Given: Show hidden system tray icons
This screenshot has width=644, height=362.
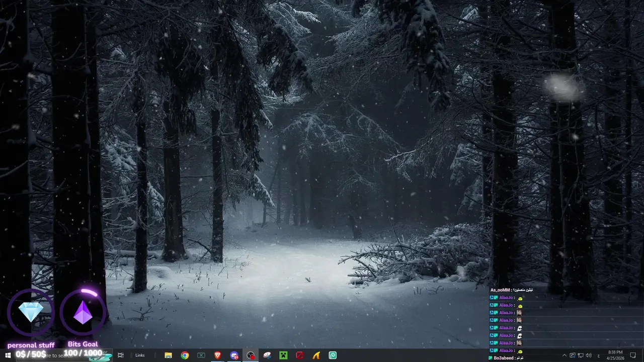Looking at the screenshot, I should click(564, 355).
